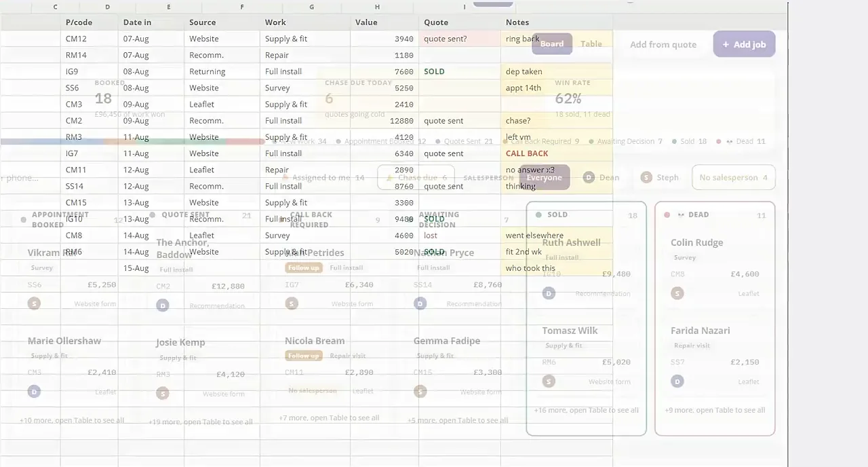Filter board by salesperson Dean
This screenshot has width=868, height=467.
(601, 178)
